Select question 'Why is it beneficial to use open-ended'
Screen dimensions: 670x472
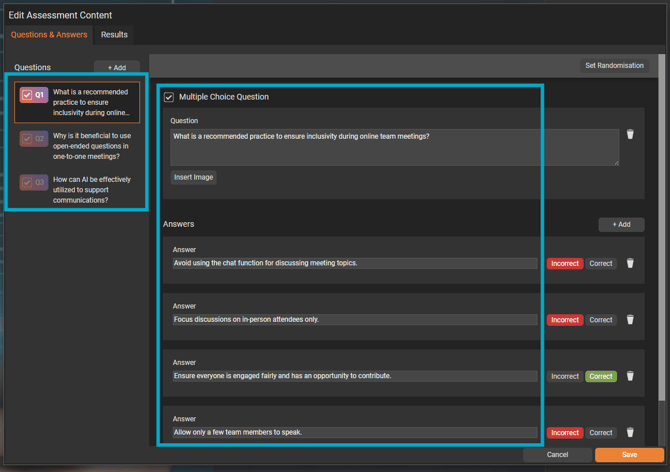[x=77, y=146]
